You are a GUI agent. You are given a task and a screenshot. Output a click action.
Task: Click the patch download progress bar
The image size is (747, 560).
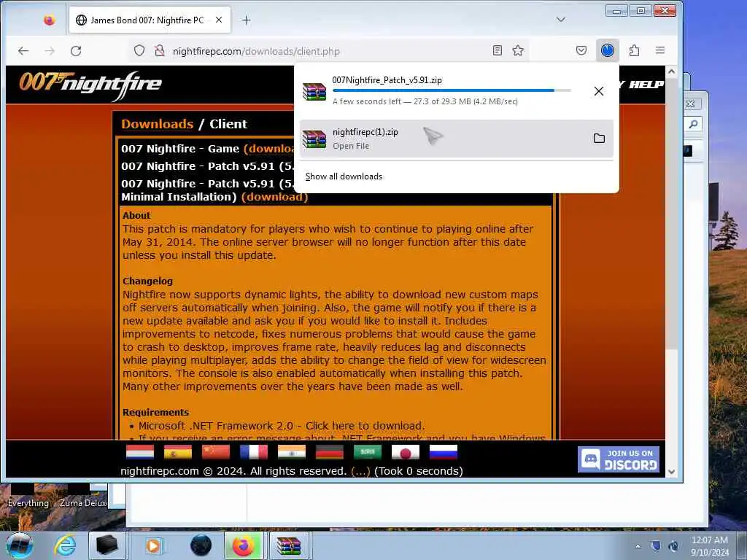pyautogui.click(x=451, y=90)
